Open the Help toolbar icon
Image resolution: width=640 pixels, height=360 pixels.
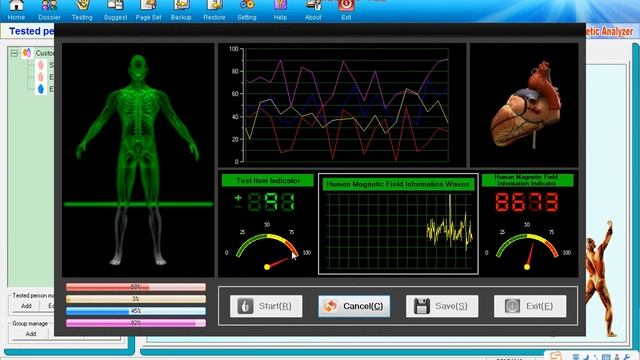click(x=280, y=10)
